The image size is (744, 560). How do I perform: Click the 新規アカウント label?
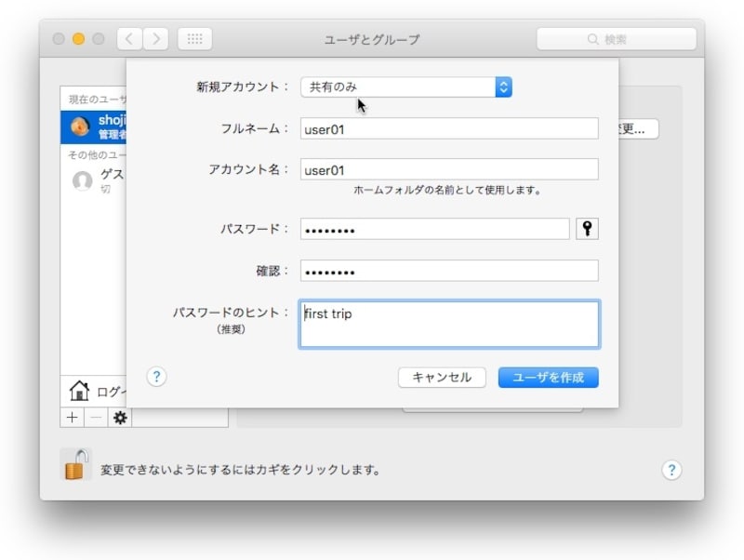point(243,87)
